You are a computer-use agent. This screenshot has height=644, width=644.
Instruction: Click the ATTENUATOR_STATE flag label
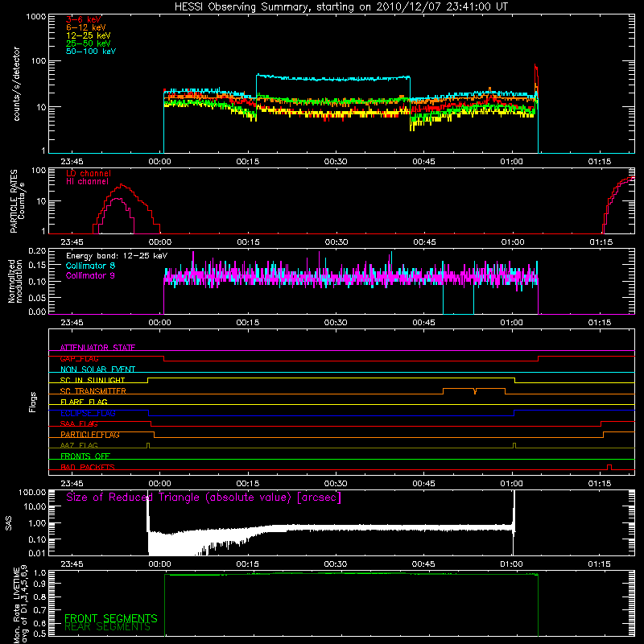coord(97,348)
